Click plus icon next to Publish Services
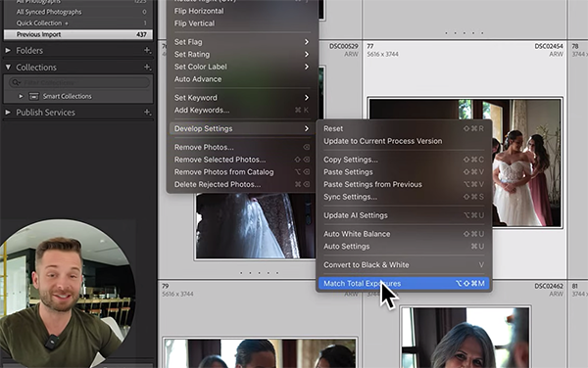The width and height of the screenshot is (588, 368). (x=147, y=112)
